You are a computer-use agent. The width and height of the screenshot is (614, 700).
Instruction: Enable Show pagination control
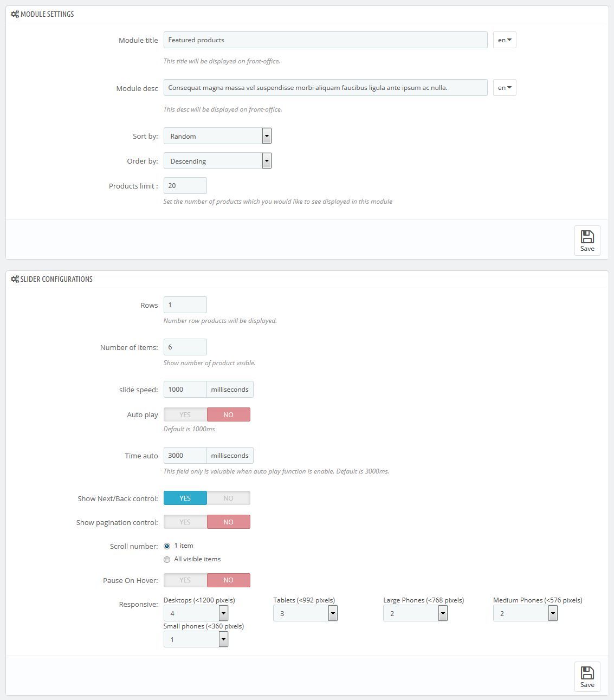[185, 521]
